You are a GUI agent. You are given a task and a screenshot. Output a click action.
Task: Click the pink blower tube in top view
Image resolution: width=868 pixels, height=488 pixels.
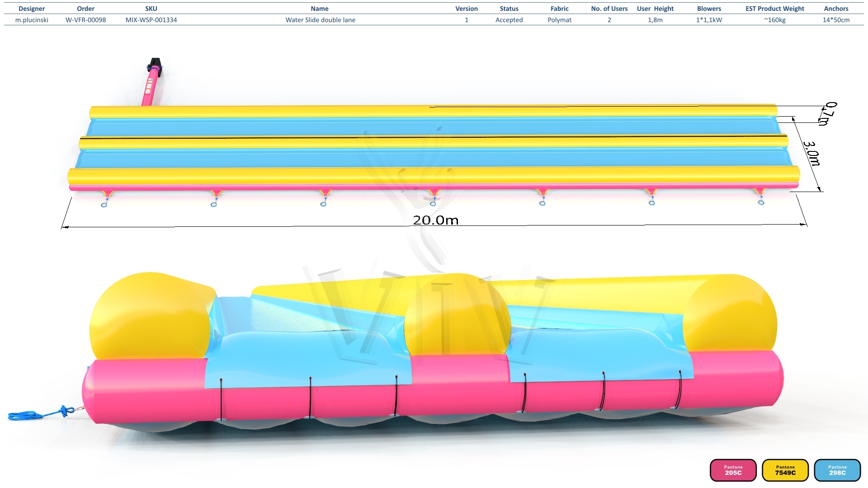point(150,86)
